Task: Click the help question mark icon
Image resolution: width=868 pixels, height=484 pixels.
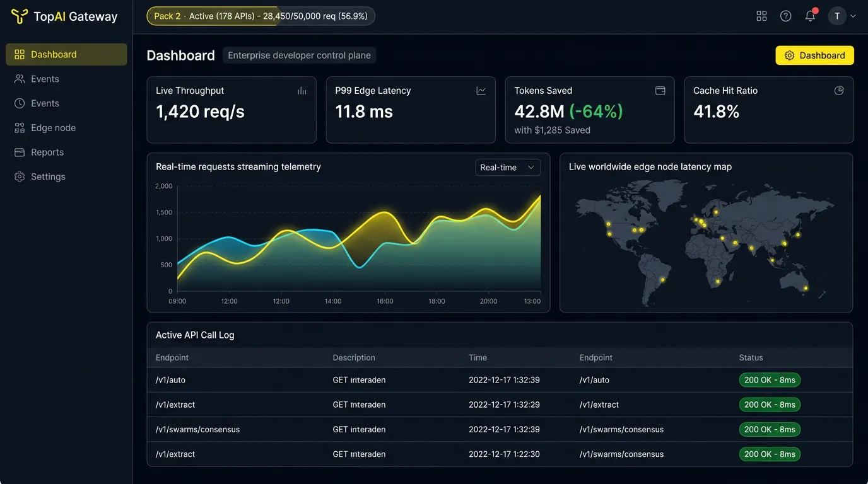Action: [785, 16]
